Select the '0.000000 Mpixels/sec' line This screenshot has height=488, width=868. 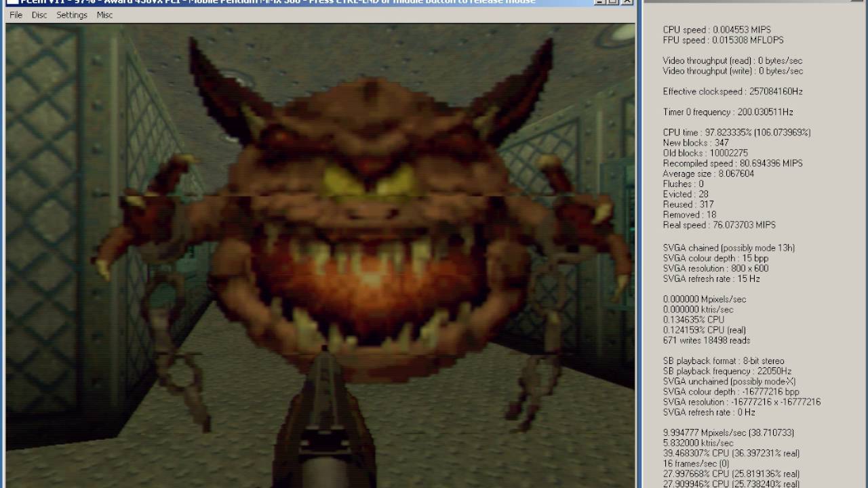click(705, 299)
